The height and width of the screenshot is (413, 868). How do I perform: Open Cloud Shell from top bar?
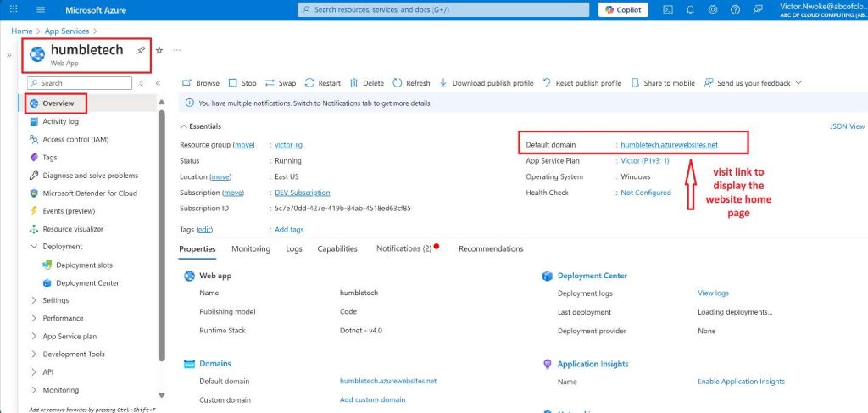coord(668,10)
